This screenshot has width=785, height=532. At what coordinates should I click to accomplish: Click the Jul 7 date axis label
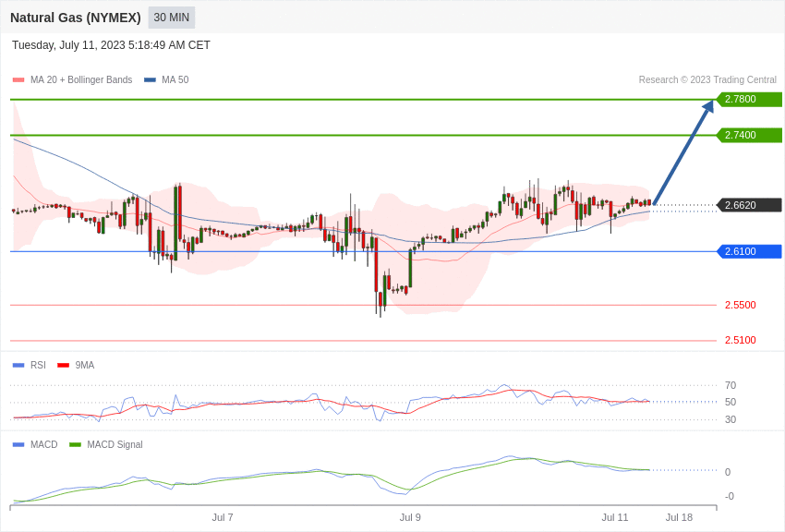(x=223, y=517)
